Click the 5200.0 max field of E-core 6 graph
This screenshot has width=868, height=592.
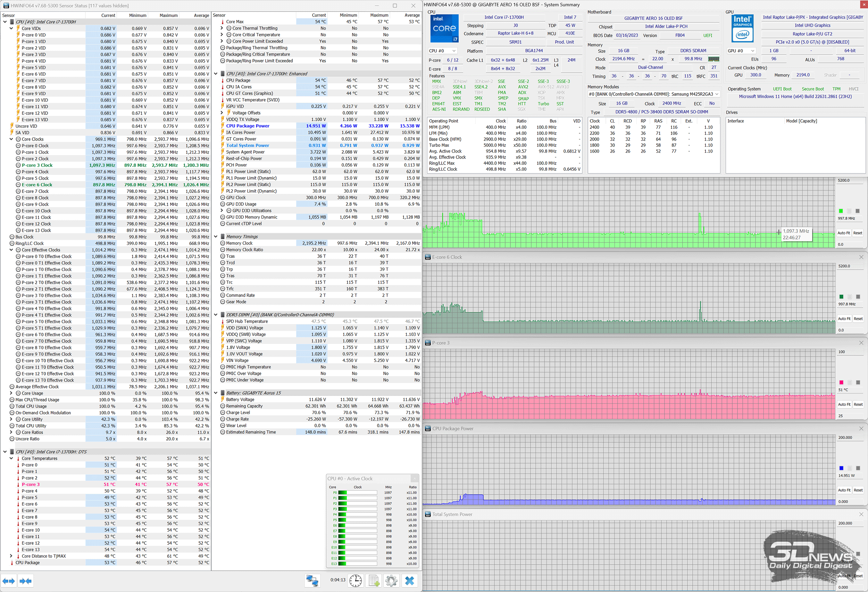click(x=850, y=266)
